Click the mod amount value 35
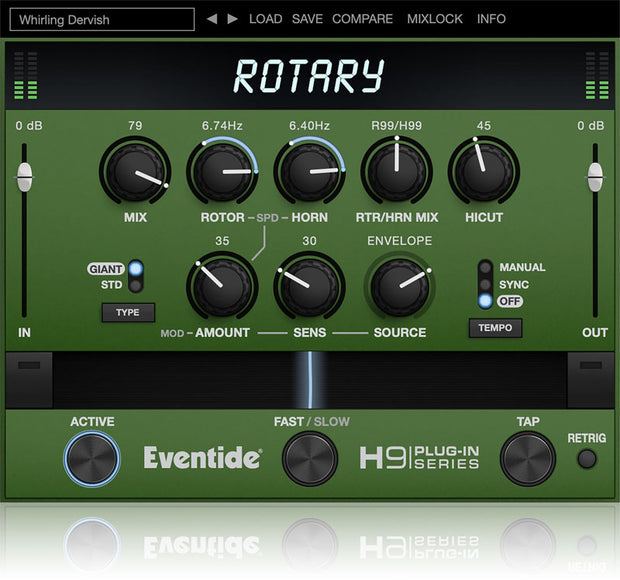 coord(222,241)
